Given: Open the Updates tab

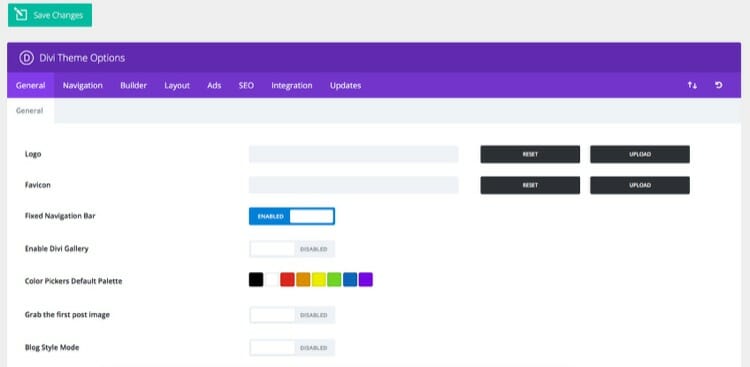Looking at the screenshot, I should click(345, 85).
